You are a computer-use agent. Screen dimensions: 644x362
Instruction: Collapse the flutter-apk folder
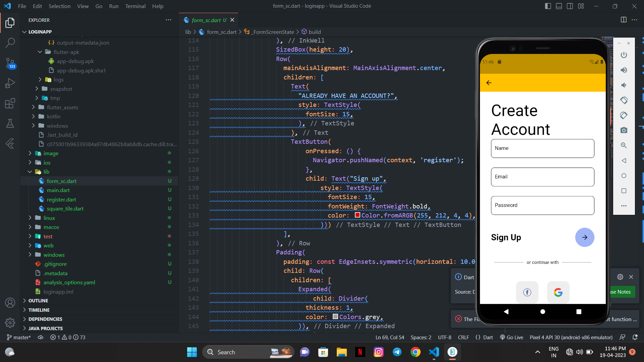click(x=40, y=52)
